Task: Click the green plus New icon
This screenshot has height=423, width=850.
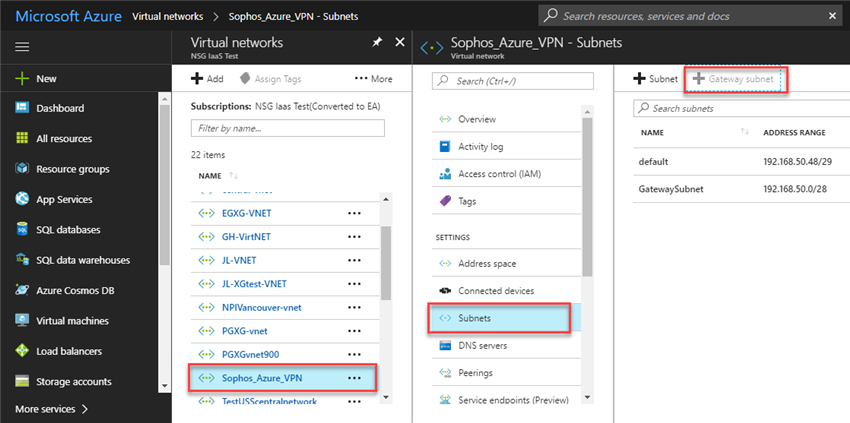Action: click(x=22, y=79)
